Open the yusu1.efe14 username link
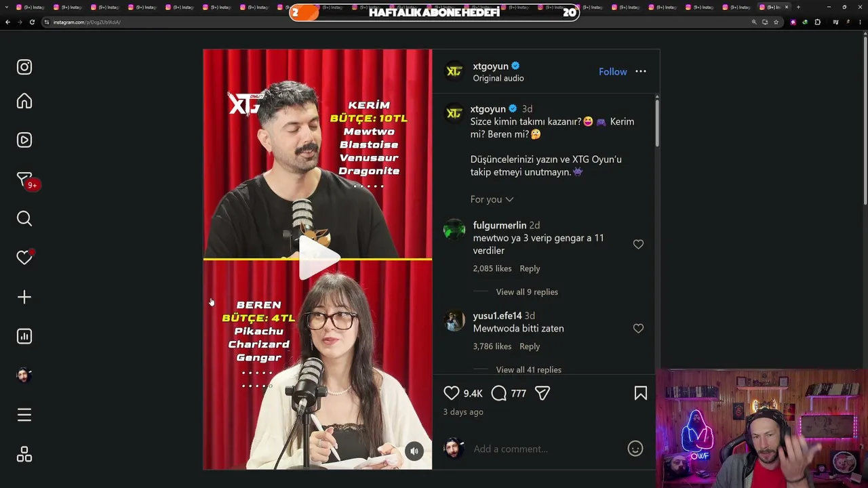Image resolution: width=868 pixels, height=488 pixels. (x=498, y=316)
